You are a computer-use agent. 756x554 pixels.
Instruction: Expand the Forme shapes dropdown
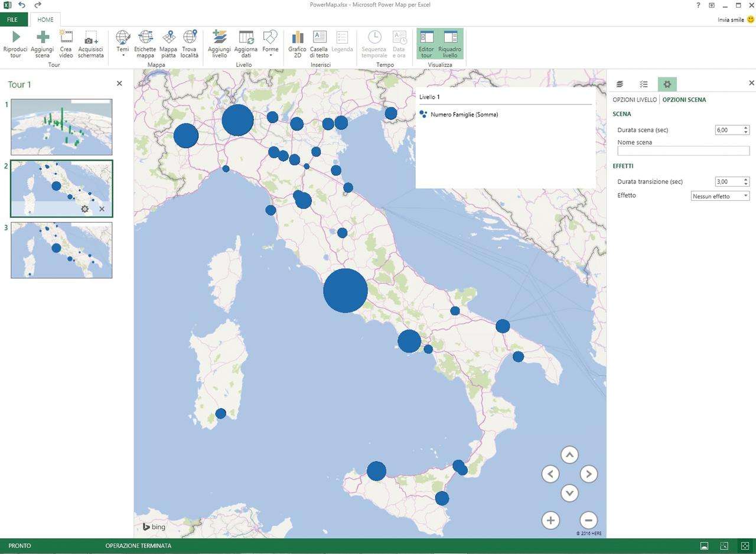pos(270,44)
